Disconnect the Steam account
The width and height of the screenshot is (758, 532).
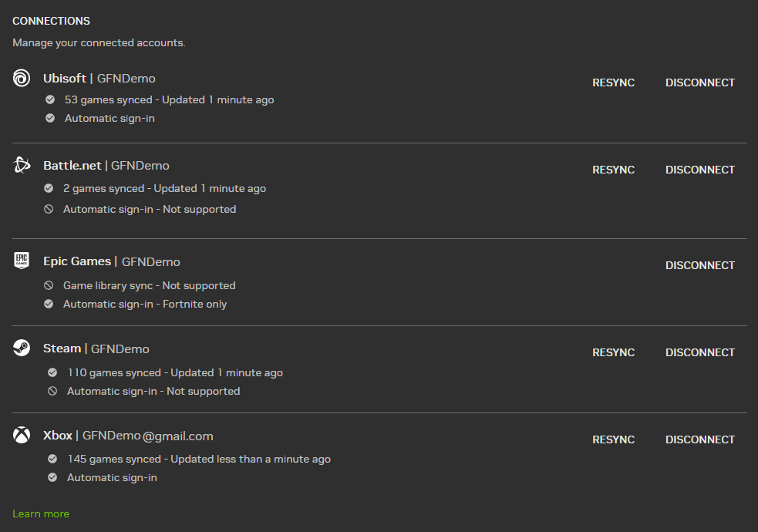(x=700, y=352)
